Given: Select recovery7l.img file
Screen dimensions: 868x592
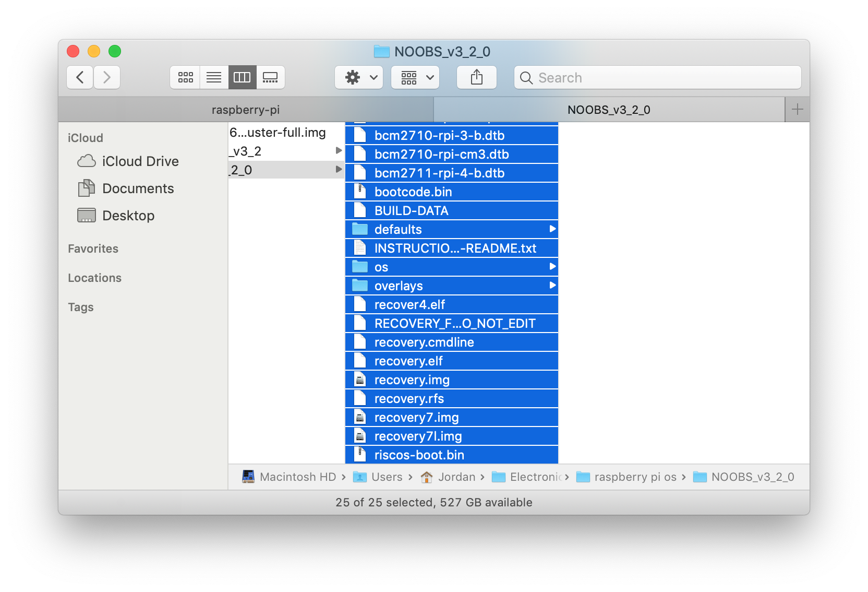Looking at the screenshot, I should click(452, 436).
